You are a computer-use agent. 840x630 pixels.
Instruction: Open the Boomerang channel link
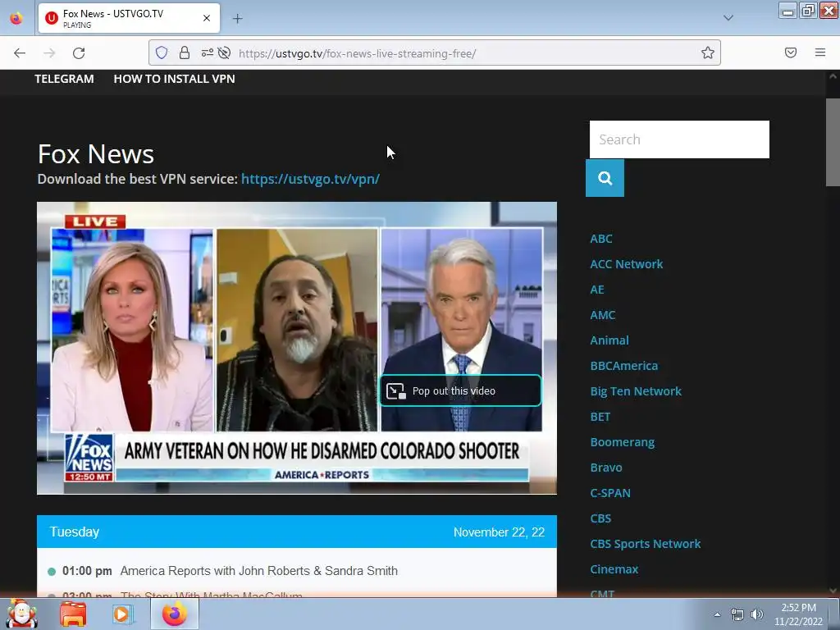(x=622, y=442)
